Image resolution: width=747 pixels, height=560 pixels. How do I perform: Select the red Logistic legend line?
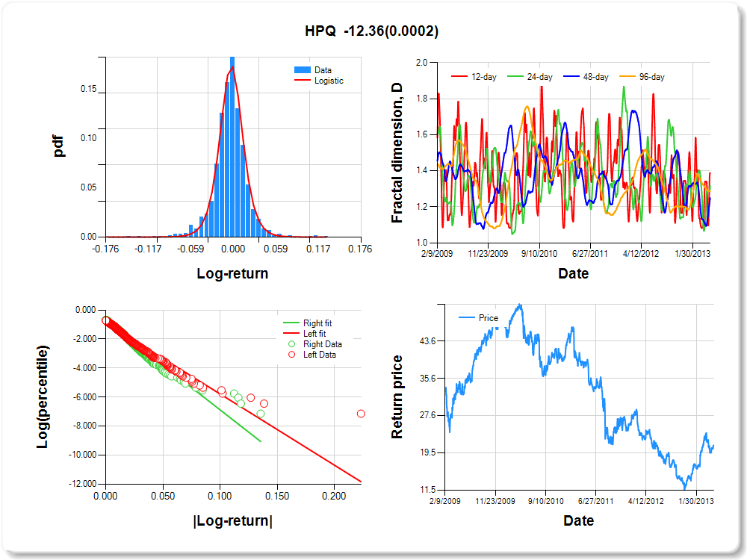(x=303, y=81)
